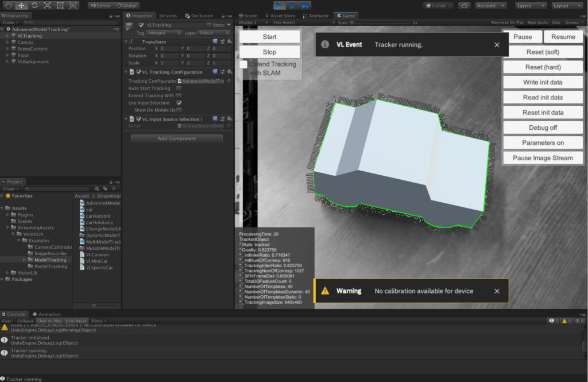Select the Scale tool
This screenshot has height=382, width=588.
click(47, 5)
